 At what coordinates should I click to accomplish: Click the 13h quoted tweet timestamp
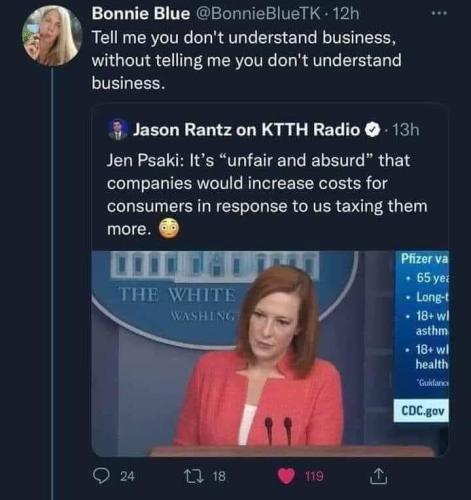click(405, 130)
